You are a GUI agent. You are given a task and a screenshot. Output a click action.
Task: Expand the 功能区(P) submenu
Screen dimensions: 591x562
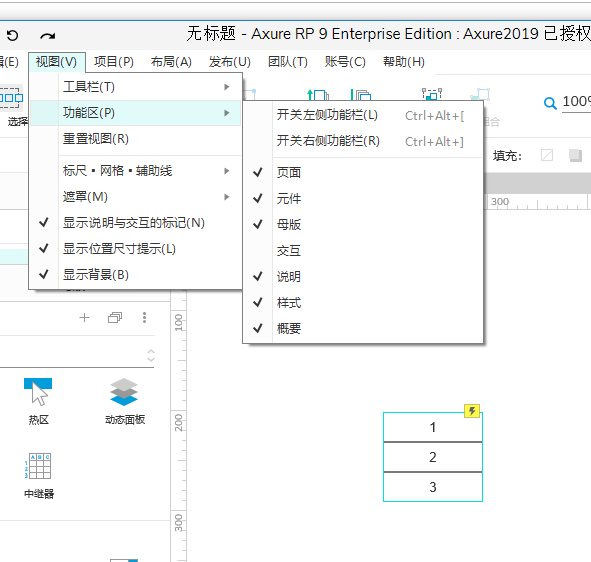(135, 113)
